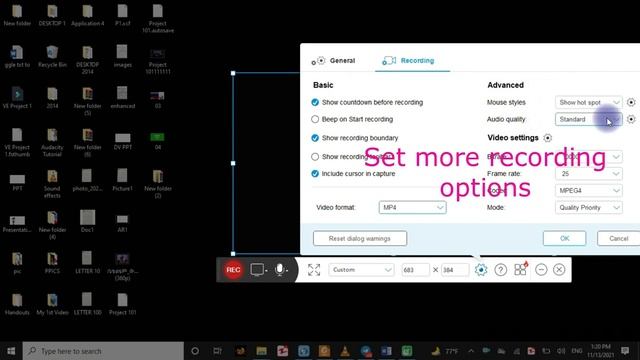
Task: Open the Codec MPEG4 dropdown
Action: tap(589, 191)
